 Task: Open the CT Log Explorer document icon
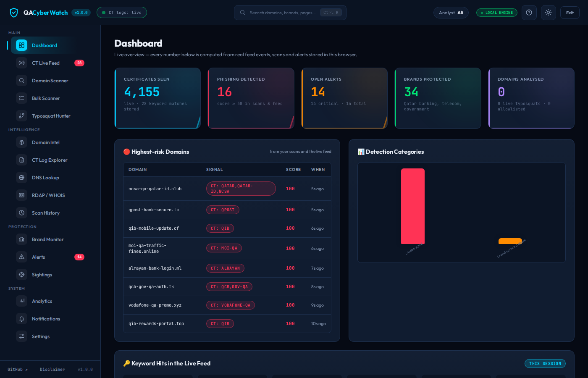22,160
